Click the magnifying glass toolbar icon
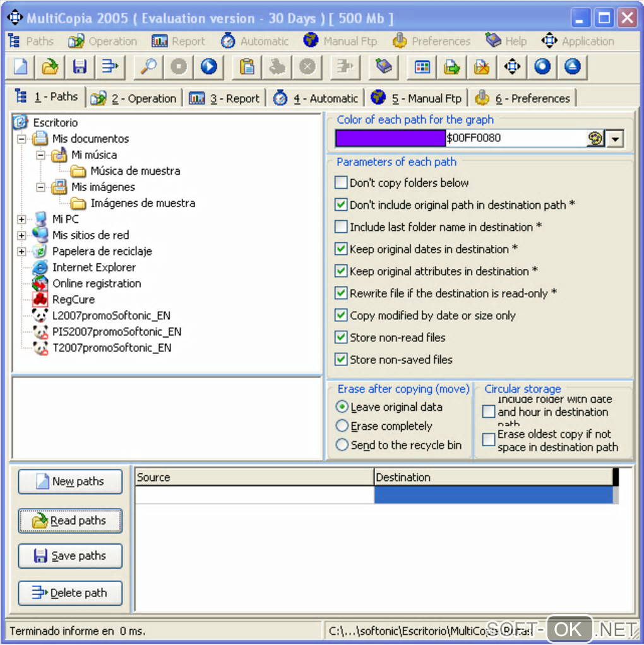The image size is (644, 645). pyautogui.click(x=148, y=66)
